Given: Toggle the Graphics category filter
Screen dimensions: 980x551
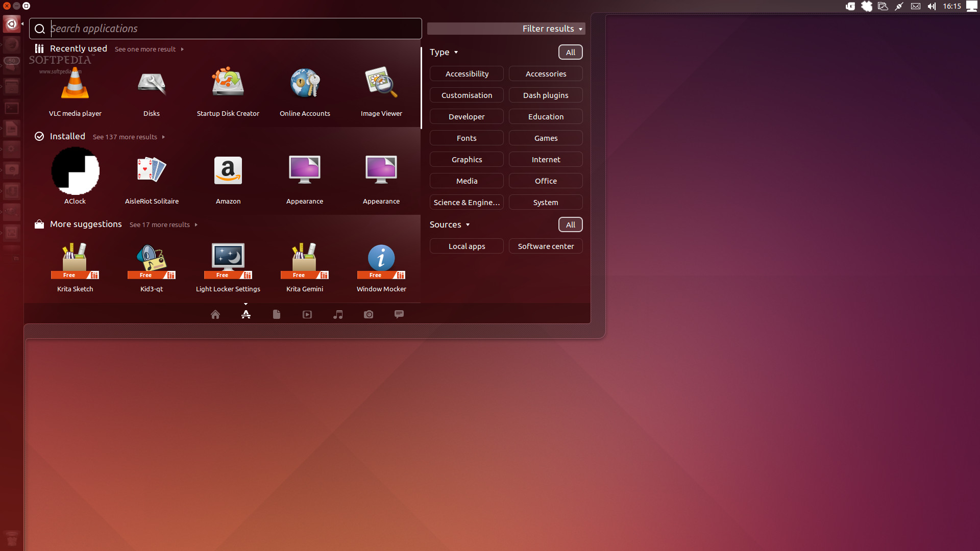Looking at the screenshot, I should [x=467, y=159].
